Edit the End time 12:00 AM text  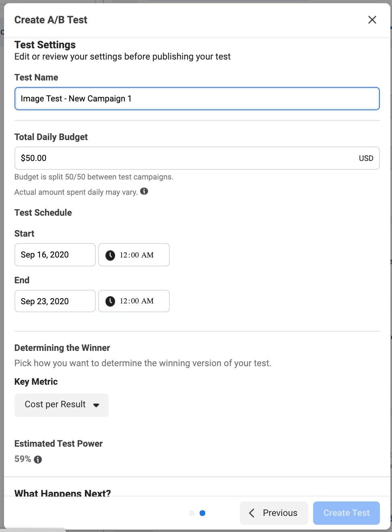click(x=137, y=301)
